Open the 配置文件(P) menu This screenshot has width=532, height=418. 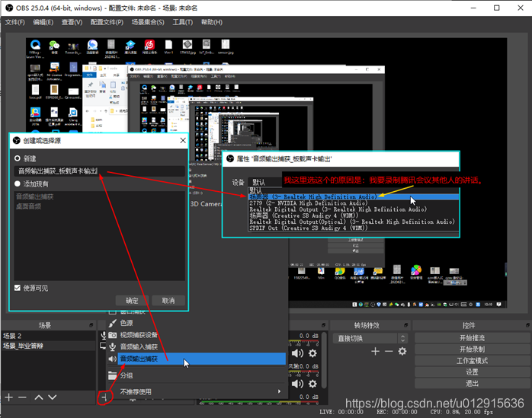(x=107, y=22)
